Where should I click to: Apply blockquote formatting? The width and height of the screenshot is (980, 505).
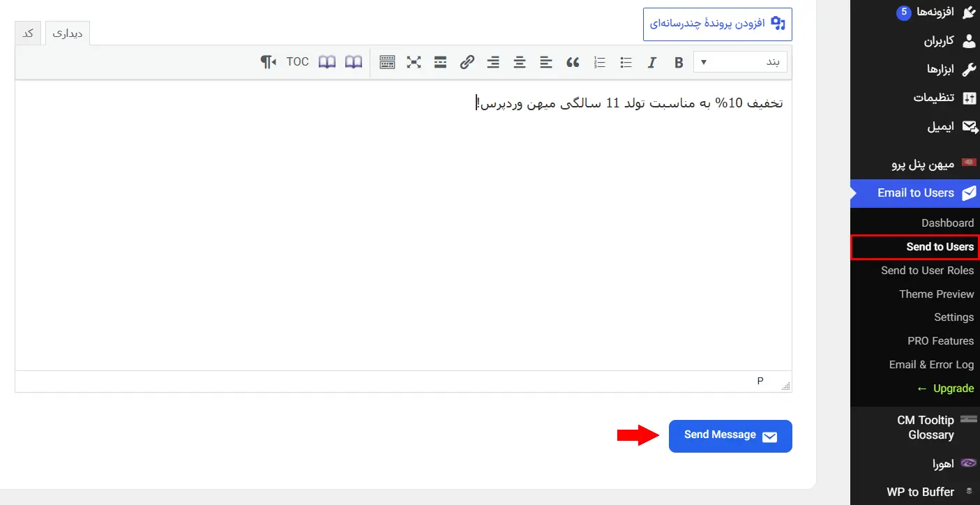(x=573, y=63)
